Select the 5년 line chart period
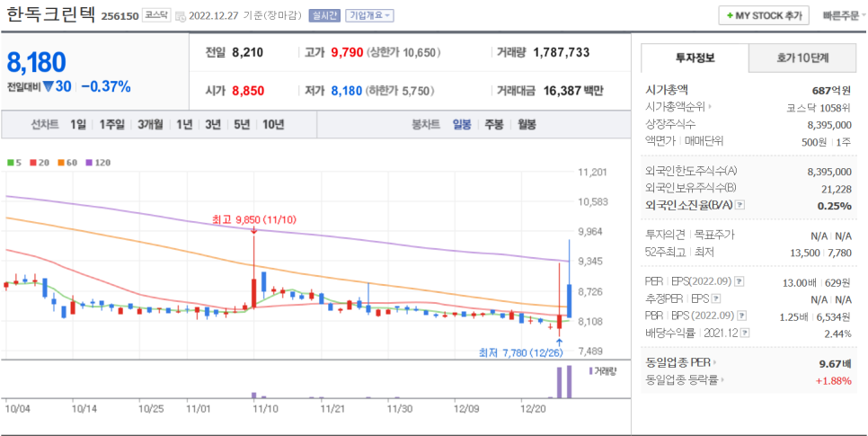The width and height of the screenshot is (868, 436). click(x=242, y=125)
